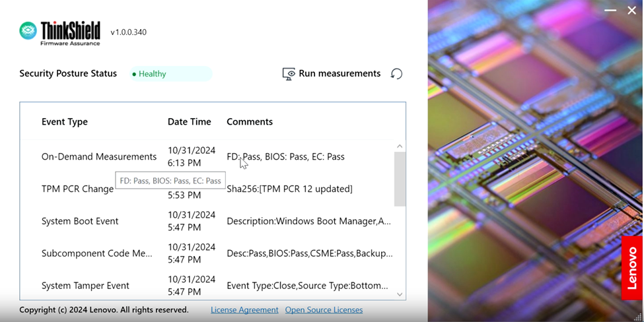Click the System Boot Event 5:47 PM date cell
644x322 pixels.
pos(192,221)
